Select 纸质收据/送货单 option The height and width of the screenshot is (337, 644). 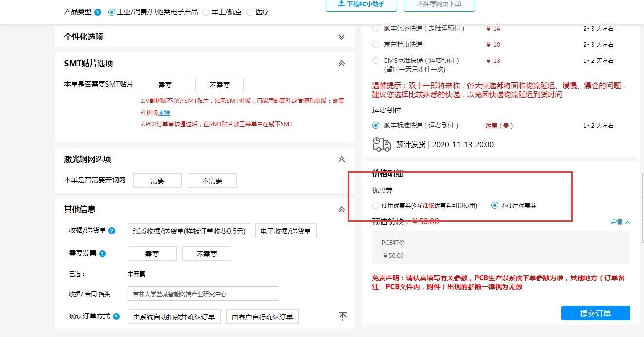pos(189,231)
